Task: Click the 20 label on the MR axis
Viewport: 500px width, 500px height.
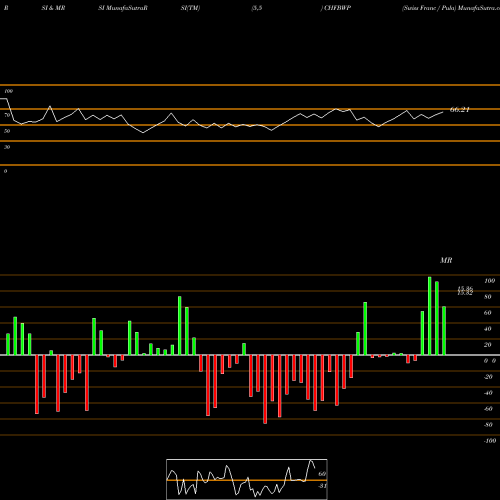Action: [x=488, y=345]
